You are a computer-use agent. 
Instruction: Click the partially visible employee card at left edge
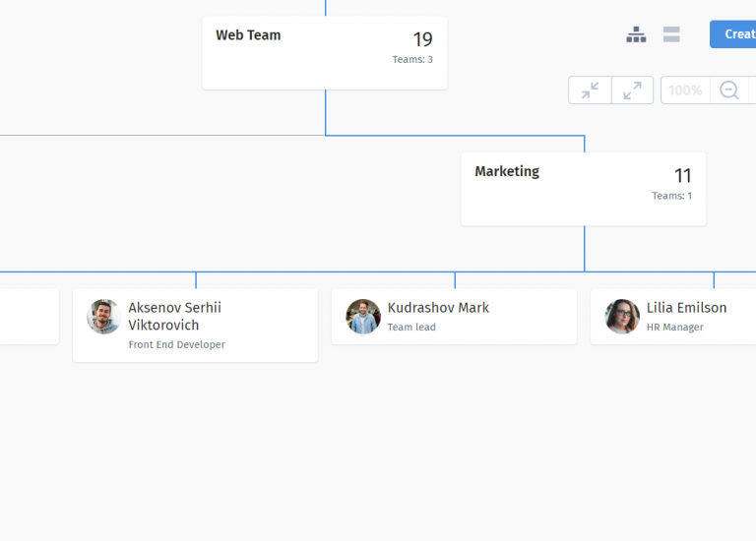point(28,317)
